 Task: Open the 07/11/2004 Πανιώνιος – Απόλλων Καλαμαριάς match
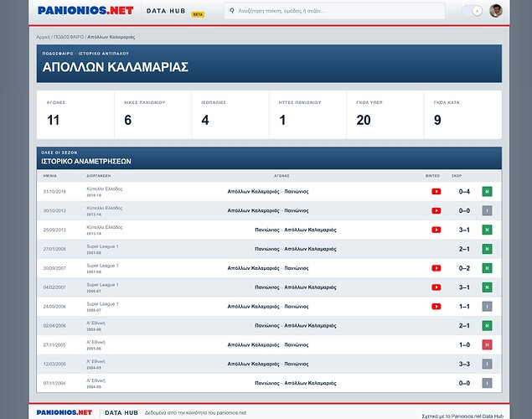point(296,383)
